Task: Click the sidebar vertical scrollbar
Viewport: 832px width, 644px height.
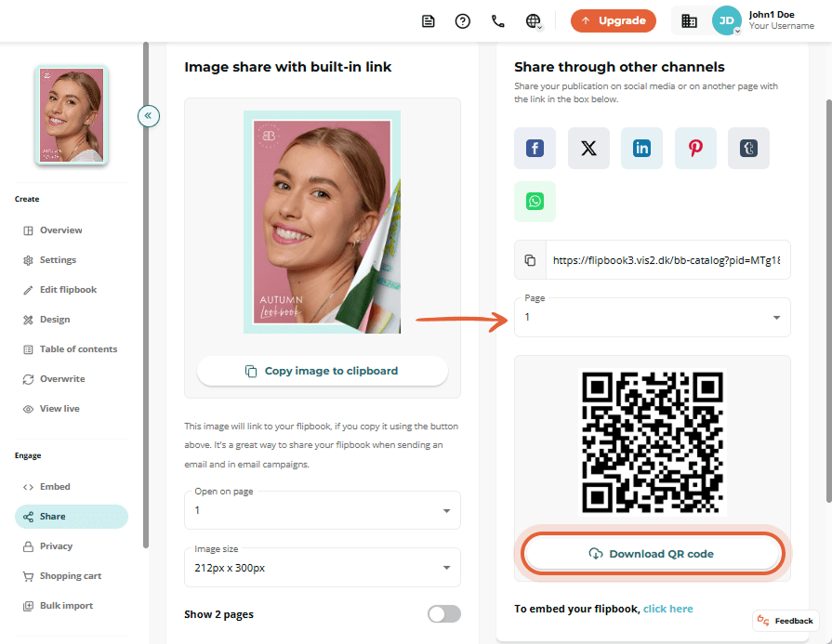Action: pos(146,295)
